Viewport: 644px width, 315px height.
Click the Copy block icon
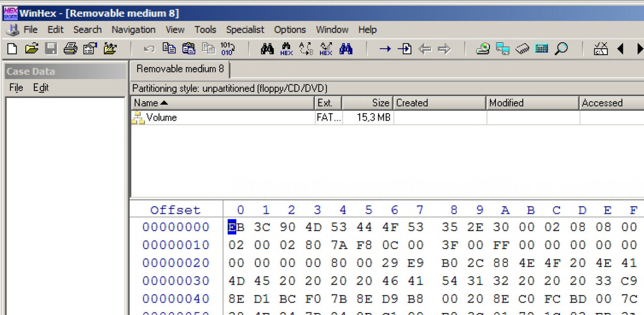pyautogui.click(x=169, y=48)
